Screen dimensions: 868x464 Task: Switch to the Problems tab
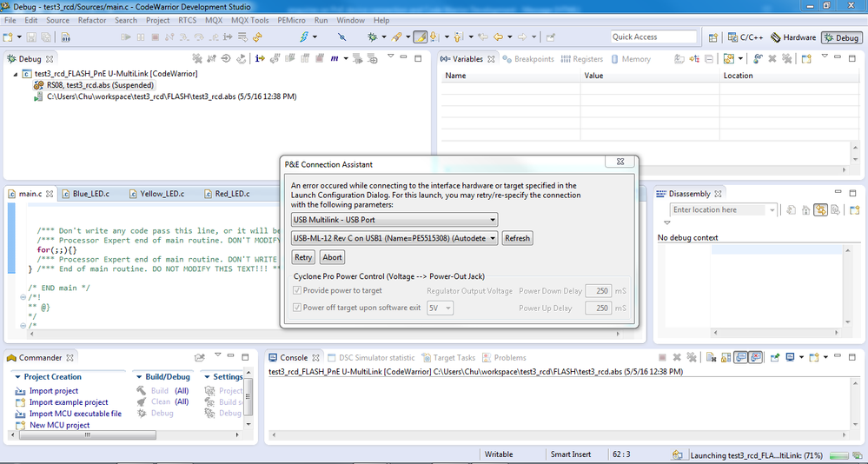(504, 358)
